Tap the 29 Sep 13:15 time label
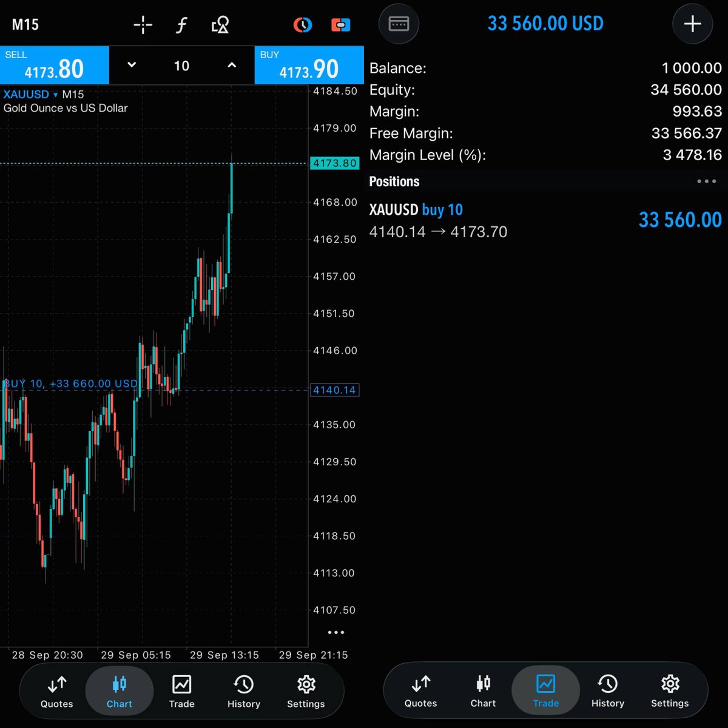 point(224,655)
